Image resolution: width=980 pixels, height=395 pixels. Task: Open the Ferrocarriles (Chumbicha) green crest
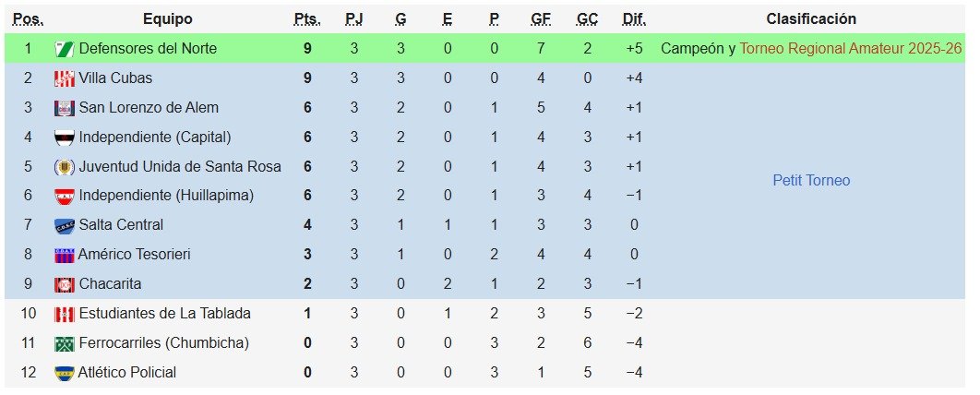65,343
